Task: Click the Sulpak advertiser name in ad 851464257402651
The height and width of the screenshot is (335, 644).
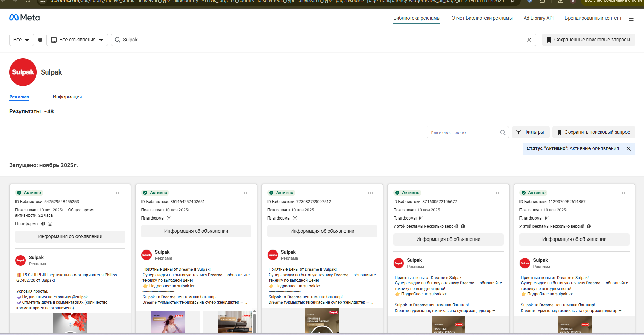Action: click(162, 252)
